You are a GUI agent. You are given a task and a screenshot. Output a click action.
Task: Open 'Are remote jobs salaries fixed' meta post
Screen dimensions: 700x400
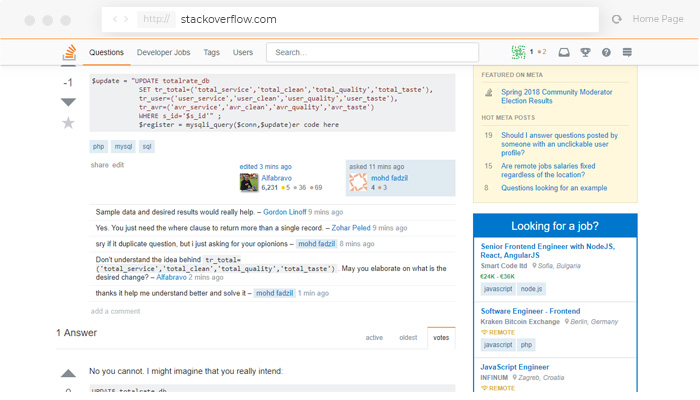[548, 170]
